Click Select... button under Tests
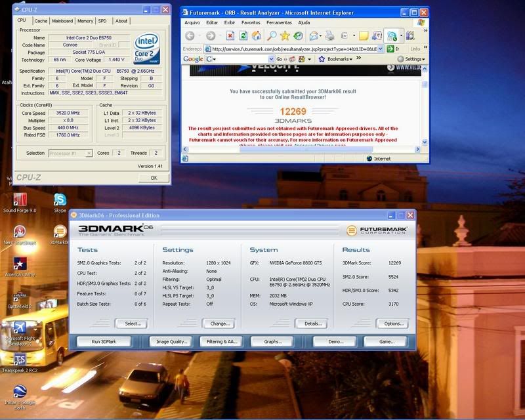The width and height of the screenshot is (525, 420). [132, 324]
